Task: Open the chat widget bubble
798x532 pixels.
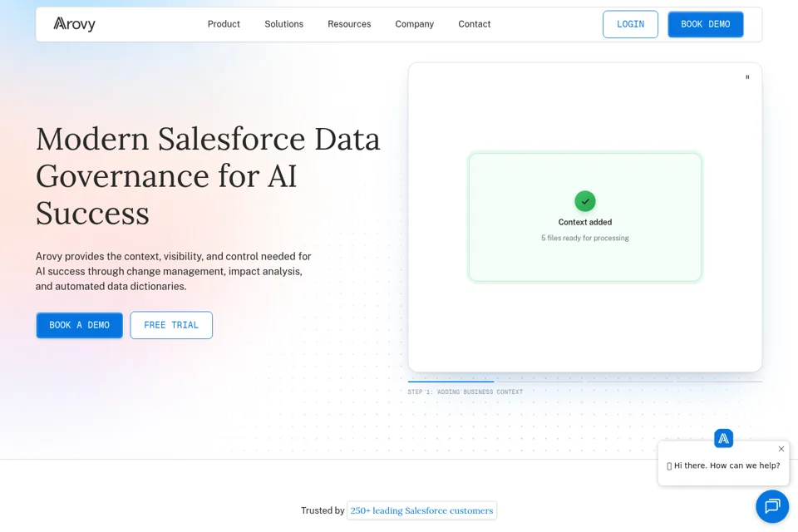Action: pos(772,506)
